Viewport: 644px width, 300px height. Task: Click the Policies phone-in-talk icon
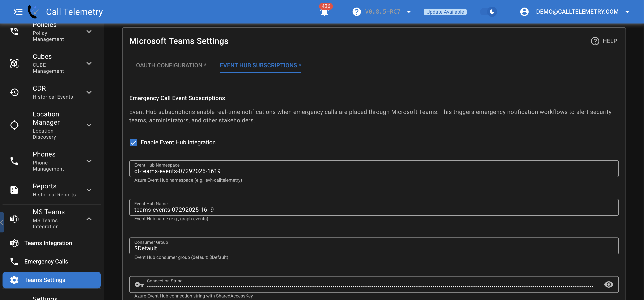tap(14, 31)
